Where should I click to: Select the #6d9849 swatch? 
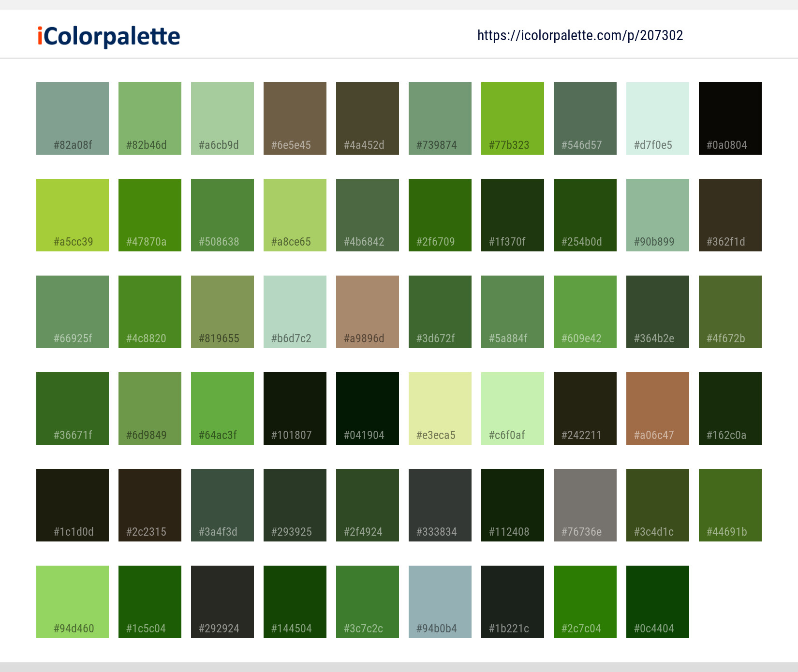[150, 409]
